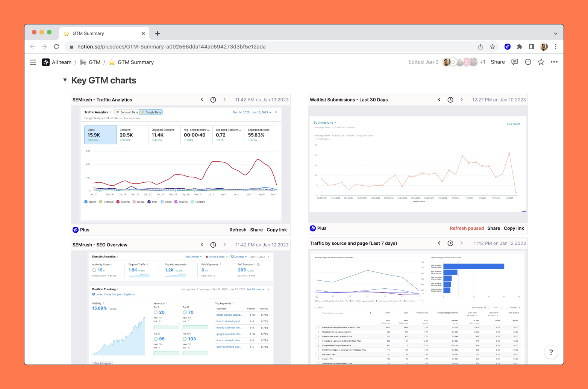Image resolution: width=588 pixels, height=389 pixels.
Task: Open the Notion sidebar hamburger menu
Action: pyautogui.click(x=33, y=62)
